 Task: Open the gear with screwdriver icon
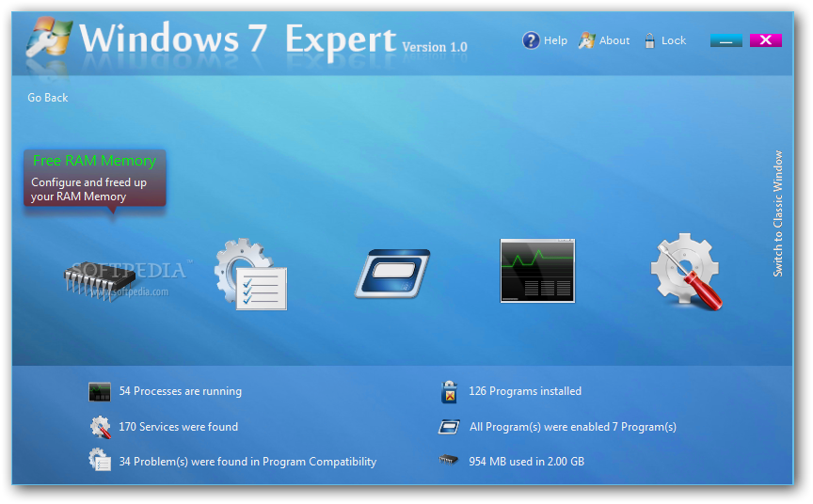(687, 272)
